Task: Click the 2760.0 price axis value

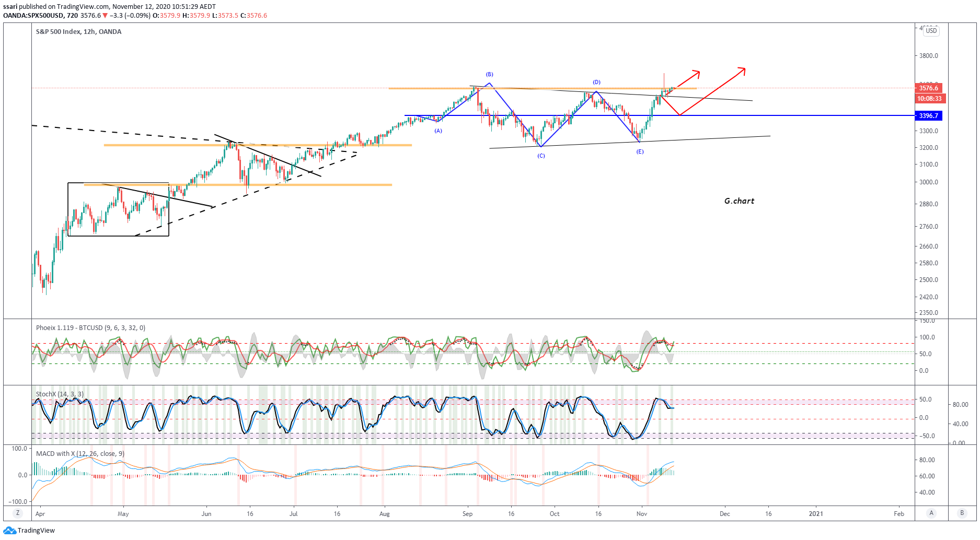Action: [929, 227]
